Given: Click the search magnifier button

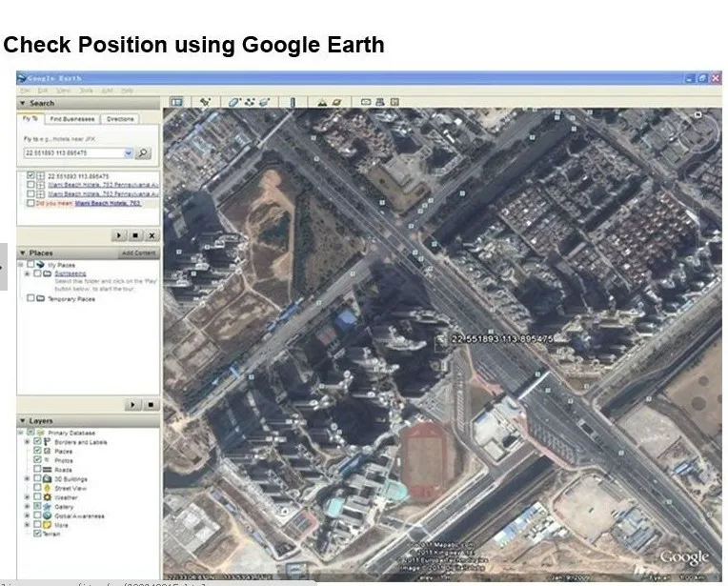Looking at the screenshot, I should pyautogui.click(x=143, y=152).
